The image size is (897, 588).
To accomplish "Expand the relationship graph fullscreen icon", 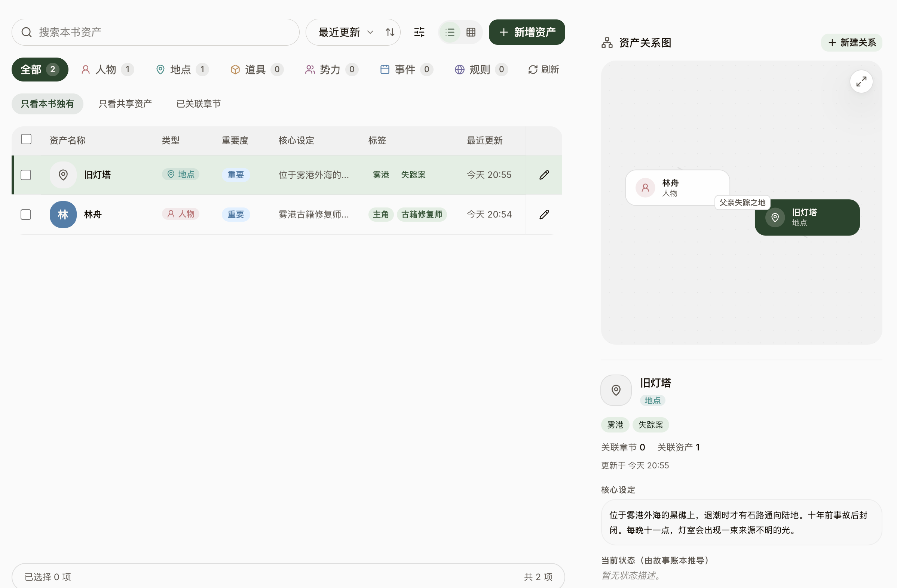I will pyautogui.click(x=861, y=81).
